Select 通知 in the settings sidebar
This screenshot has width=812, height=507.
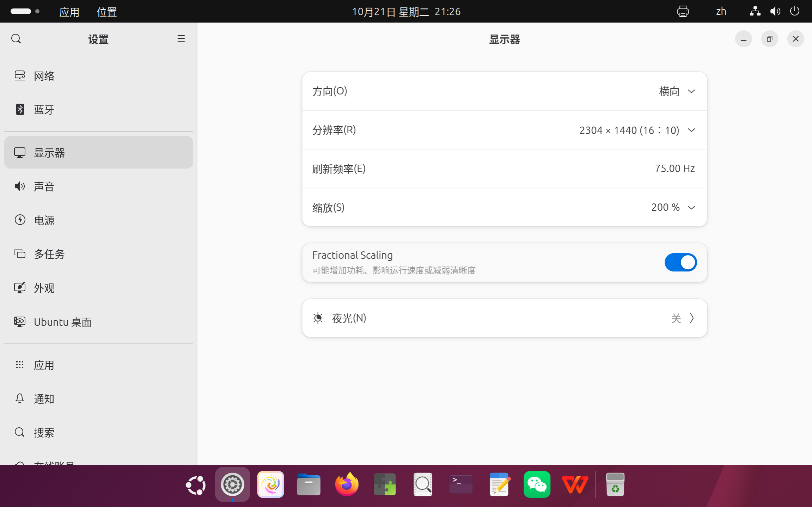tap(99, 398)
